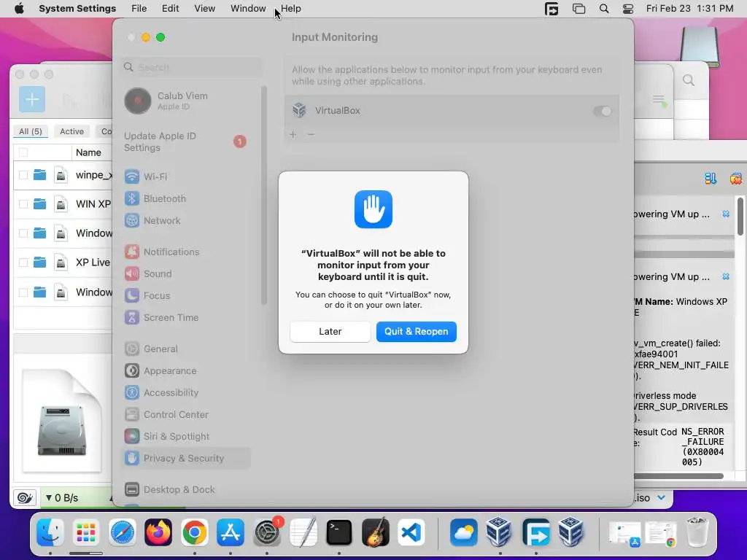Click the Name column header
This screenshot has width=747, height=560.
[88, 152]
